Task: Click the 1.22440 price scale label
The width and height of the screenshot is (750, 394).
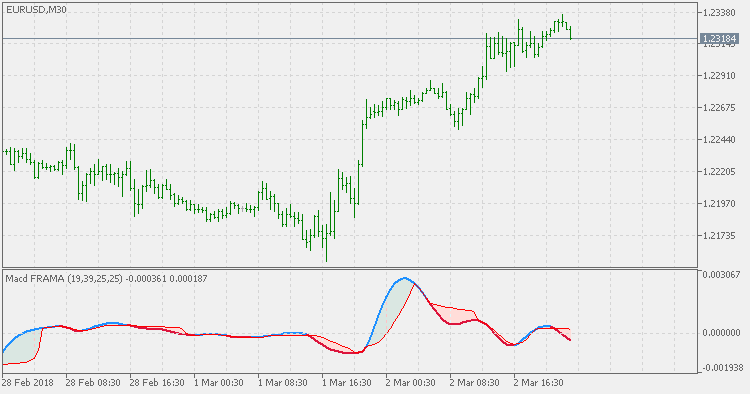Action: [719, 140]
